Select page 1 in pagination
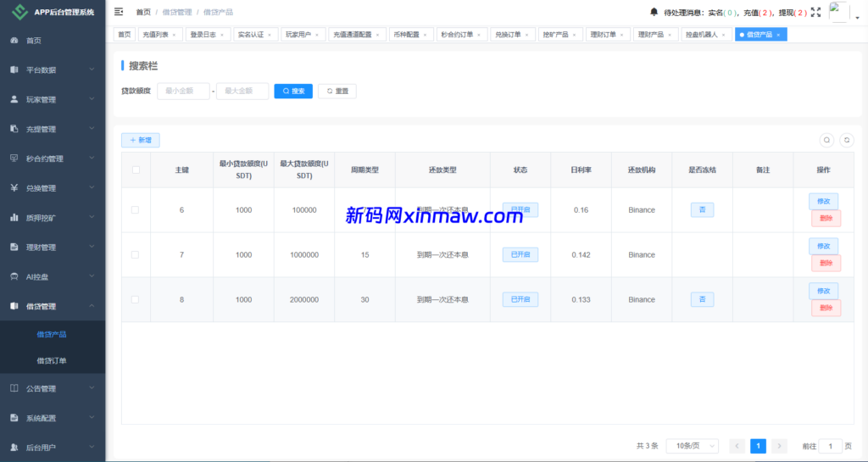This screenshot has height=462, width=868. [x=758, y=446]
